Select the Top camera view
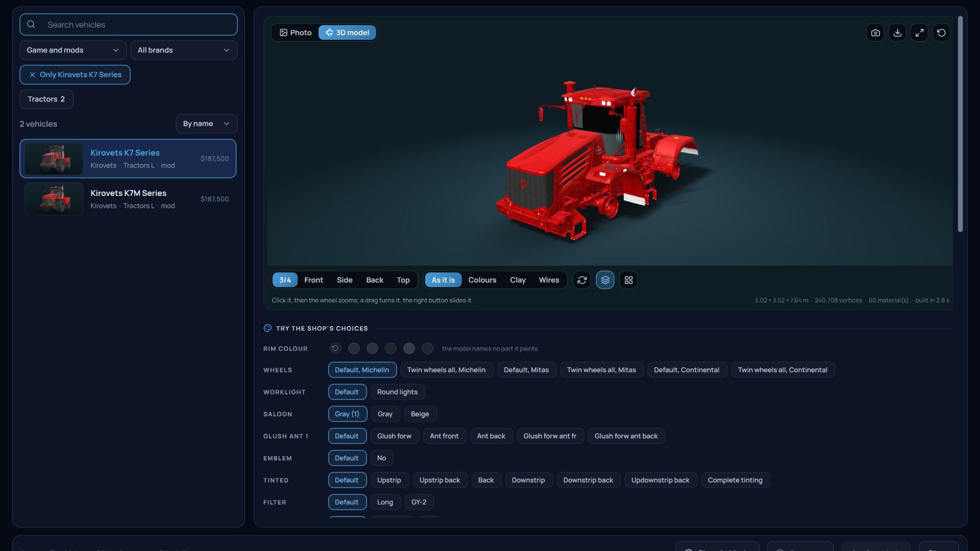 click(x=403, y=280)
